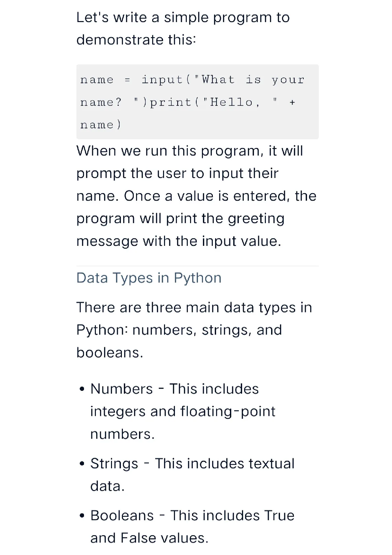Image resolution: width=392 pixels, height=555 pixels.
Task: Click the "Python: numbers, strings, and" line
Action: (179, 330)
